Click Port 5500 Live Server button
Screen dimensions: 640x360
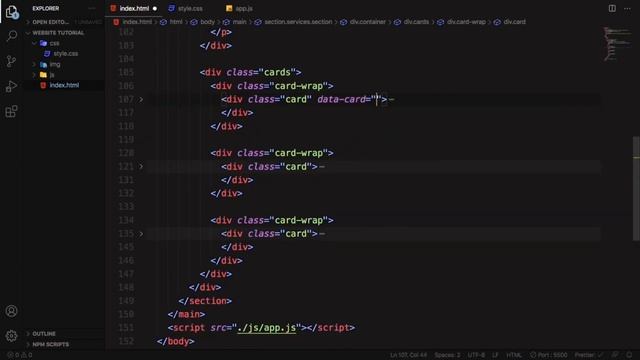click(x=549, y=355)
